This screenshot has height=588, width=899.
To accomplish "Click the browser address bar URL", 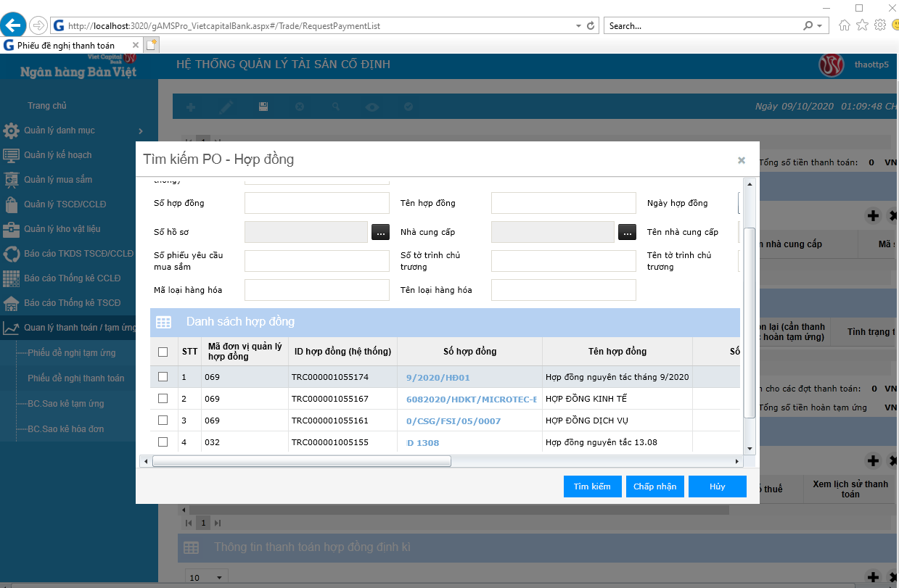I will point(224,26).
